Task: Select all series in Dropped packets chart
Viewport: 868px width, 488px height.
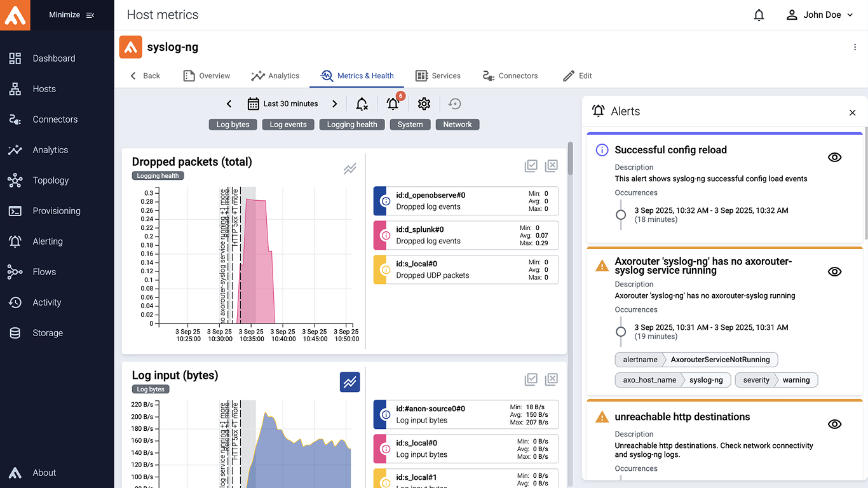Action: pos(531,166)
